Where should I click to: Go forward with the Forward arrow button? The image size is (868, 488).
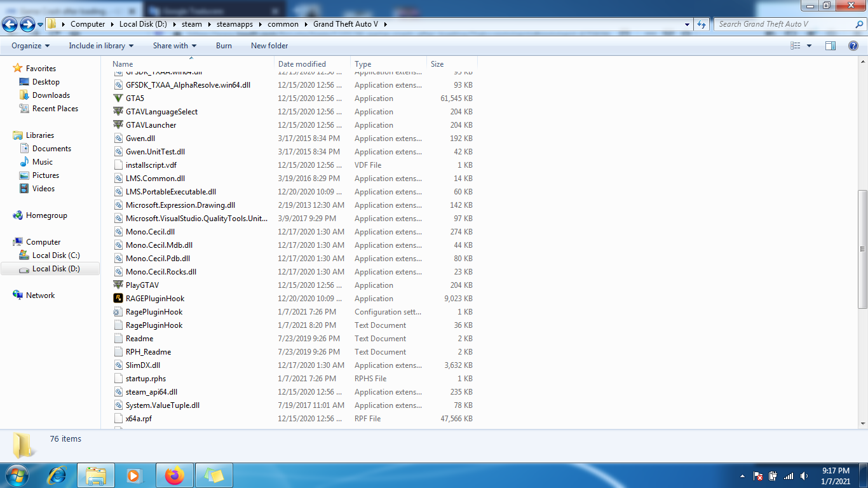(x=27, y=24)
